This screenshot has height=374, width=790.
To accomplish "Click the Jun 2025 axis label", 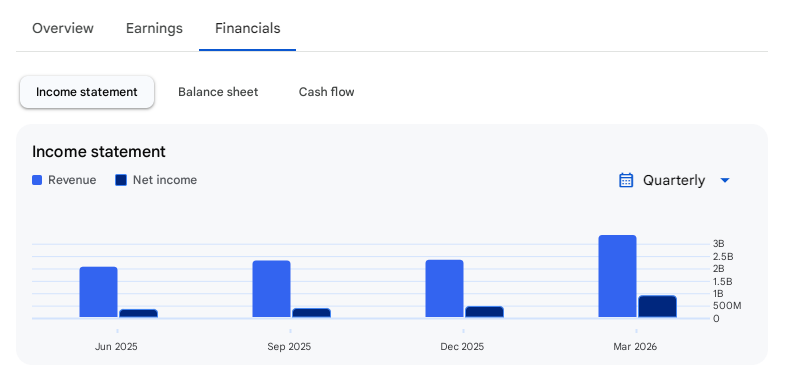I will tap(116, 347).
